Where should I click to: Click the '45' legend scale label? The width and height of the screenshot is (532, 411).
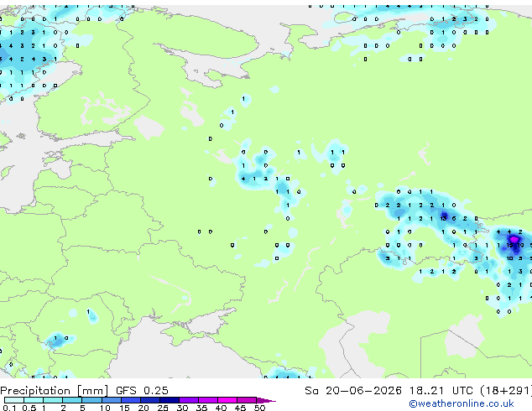point(240,408)
